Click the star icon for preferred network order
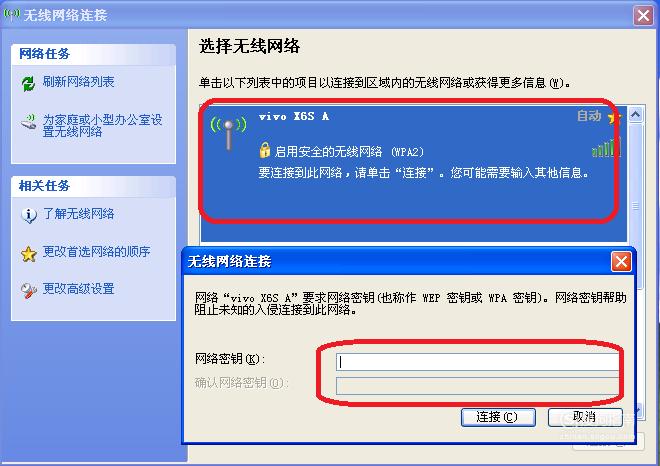The width and height of the screenshot is (660, 466). pyautogui.click(x=29, y=254)
